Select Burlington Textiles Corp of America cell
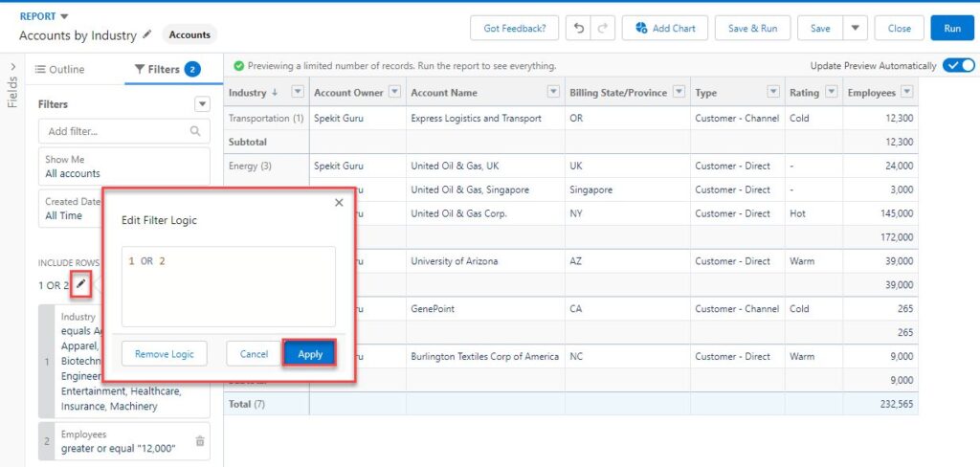980x467 pixels. pyautogui.click(x=485, y=356)
